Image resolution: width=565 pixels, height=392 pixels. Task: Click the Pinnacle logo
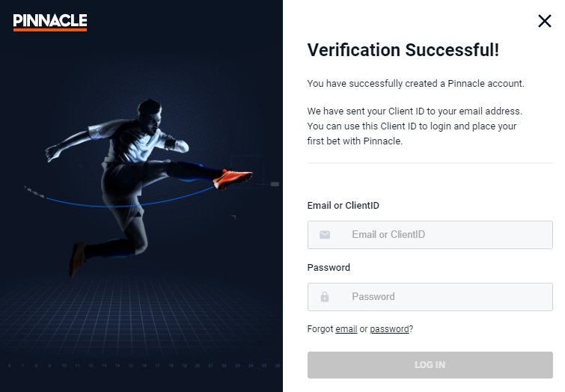(50, 22)
